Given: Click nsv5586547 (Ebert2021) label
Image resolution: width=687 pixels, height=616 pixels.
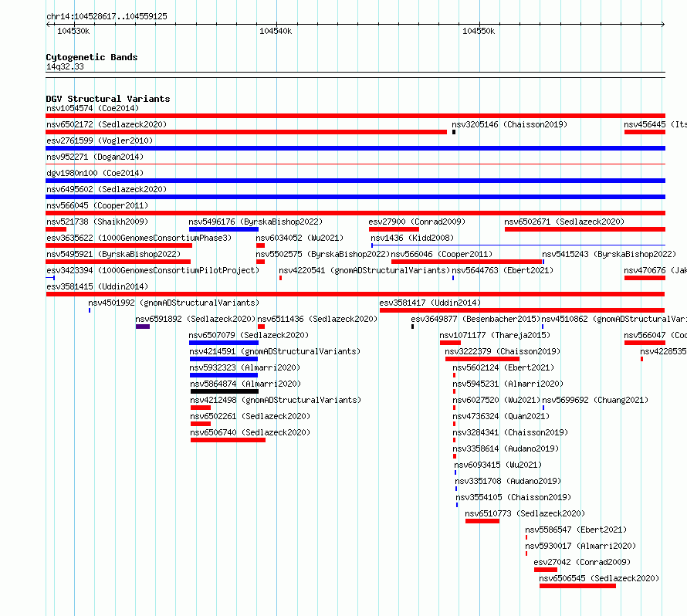Looking at the screenshot, I should coord(576,530).
